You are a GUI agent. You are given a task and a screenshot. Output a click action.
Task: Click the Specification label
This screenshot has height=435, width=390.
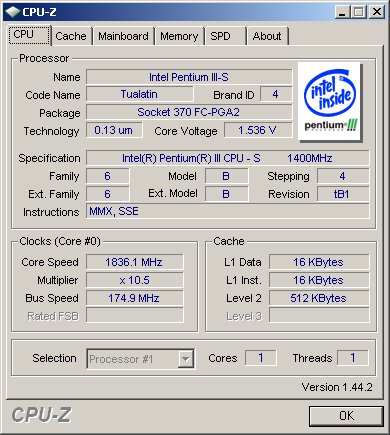49,158
